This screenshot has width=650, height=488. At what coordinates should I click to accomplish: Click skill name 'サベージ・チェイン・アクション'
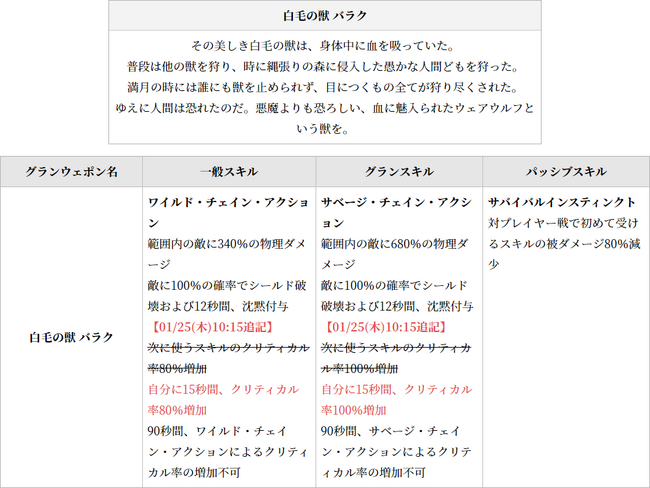click(x=397, y=212)
